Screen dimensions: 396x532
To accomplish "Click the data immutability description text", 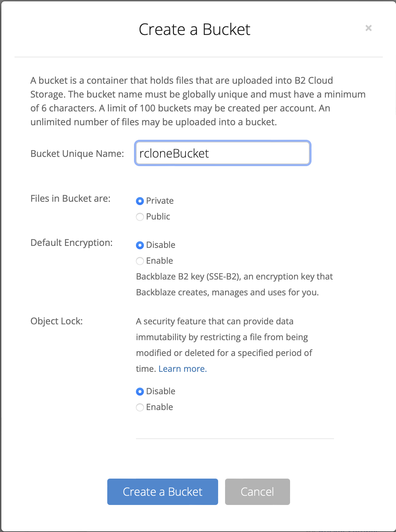I will coord(224,345).
